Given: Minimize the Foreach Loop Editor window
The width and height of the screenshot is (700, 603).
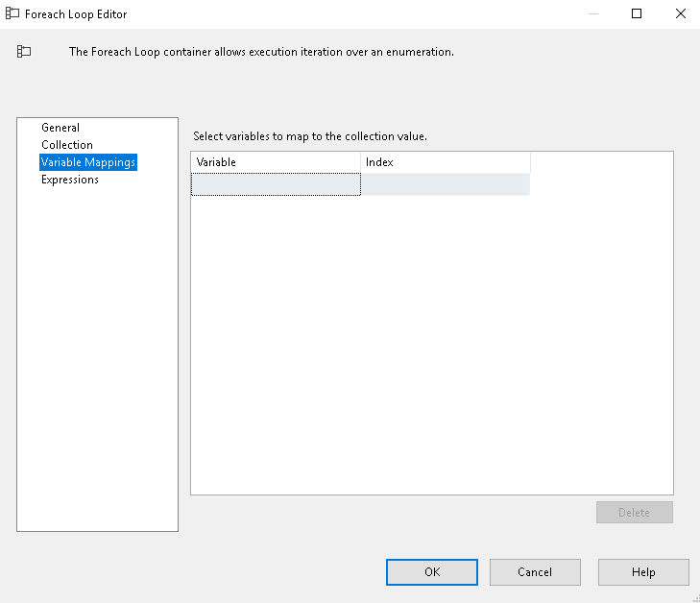Looking at the screenshot, I should 592,13.
